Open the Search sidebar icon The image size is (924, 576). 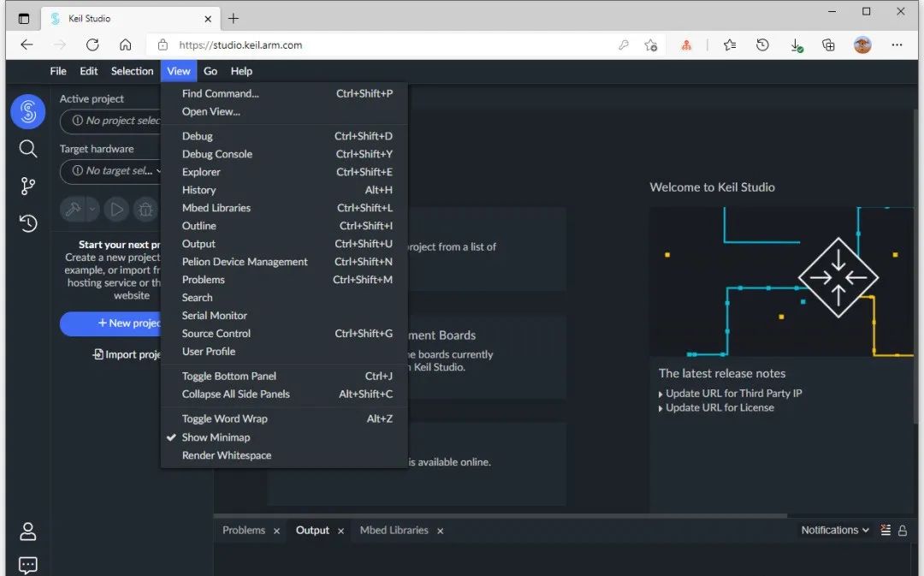click(27, 149)
